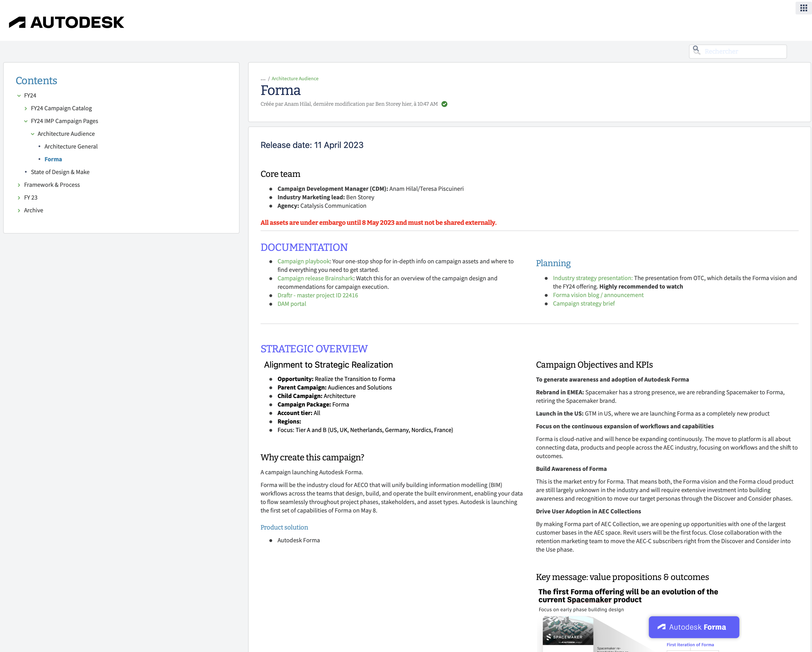This screenshot has height=652, width=812.
Task: Open the Forma vision blog announcement
Action: tap(598, 295)
